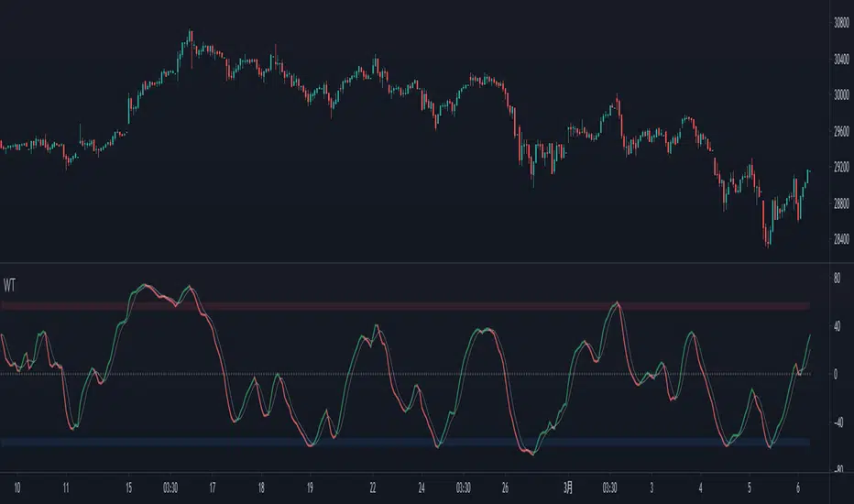
Task: Click the 03:30 label right after 3月
Action: pos(610,488)
